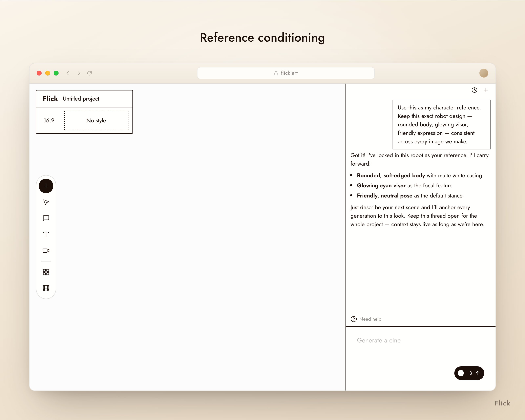Toggle the white circle switch in send pill
The width and height of the screenshot is (525, 420).
point(461,373)
